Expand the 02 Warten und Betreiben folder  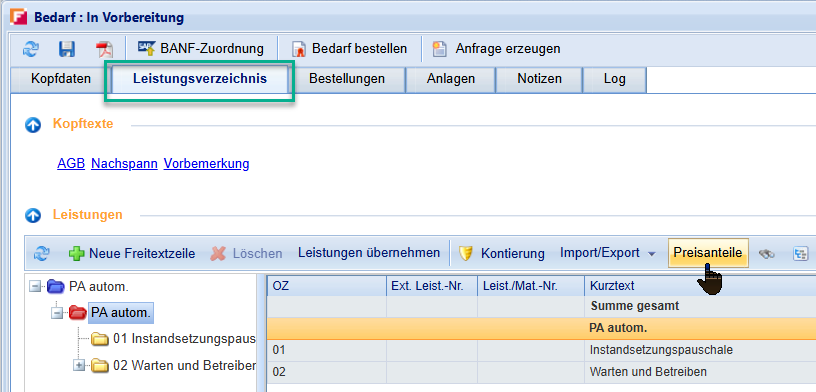click(79, 366)
